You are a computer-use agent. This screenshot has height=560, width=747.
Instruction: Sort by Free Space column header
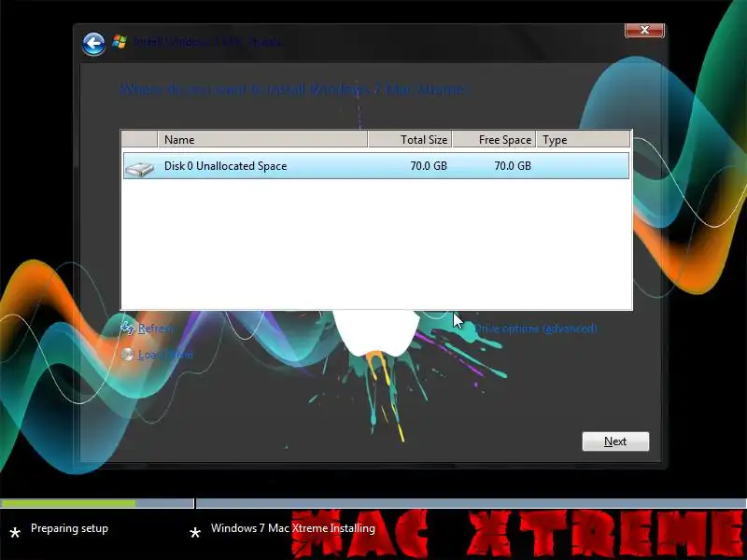(x=494, y=139)
